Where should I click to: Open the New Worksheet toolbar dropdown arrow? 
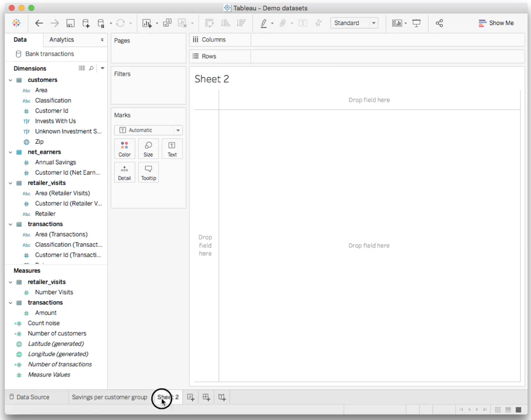coord(157,23)
